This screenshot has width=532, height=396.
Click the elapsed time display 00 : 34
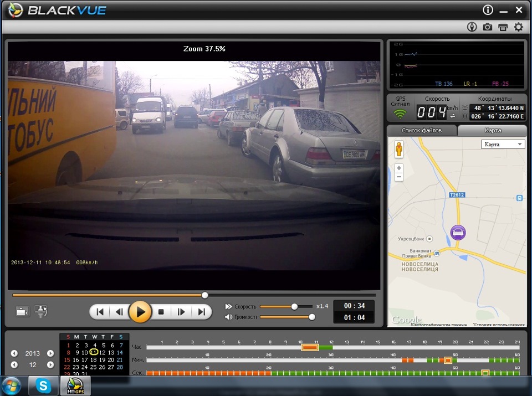coord(354,306)
